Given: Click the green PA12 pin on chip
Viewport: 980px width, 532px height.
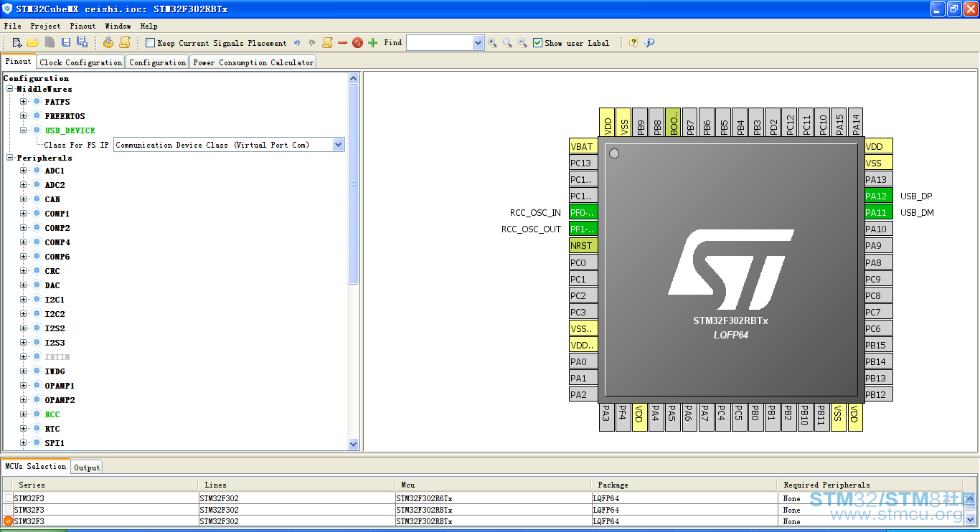Looking at the screenshot, I should 879,196.
